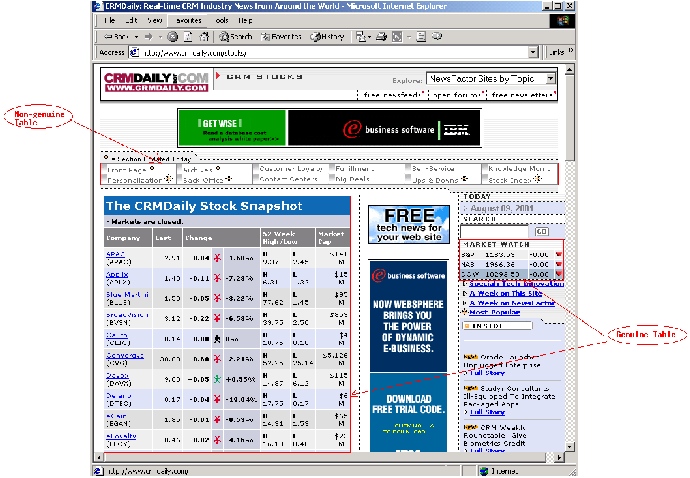Click the Customer Loyalty section link
This screenshot has height=478, width=690.
(291, 169)
